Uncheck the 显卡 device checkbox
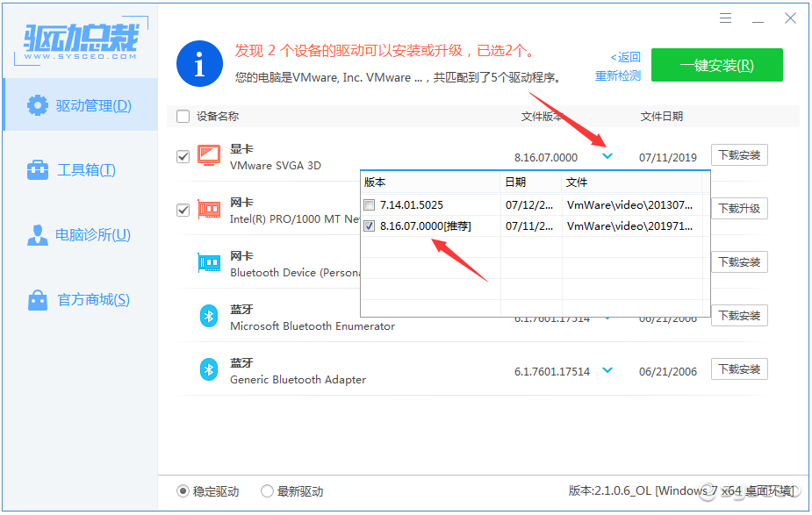 tap(183, 156)
